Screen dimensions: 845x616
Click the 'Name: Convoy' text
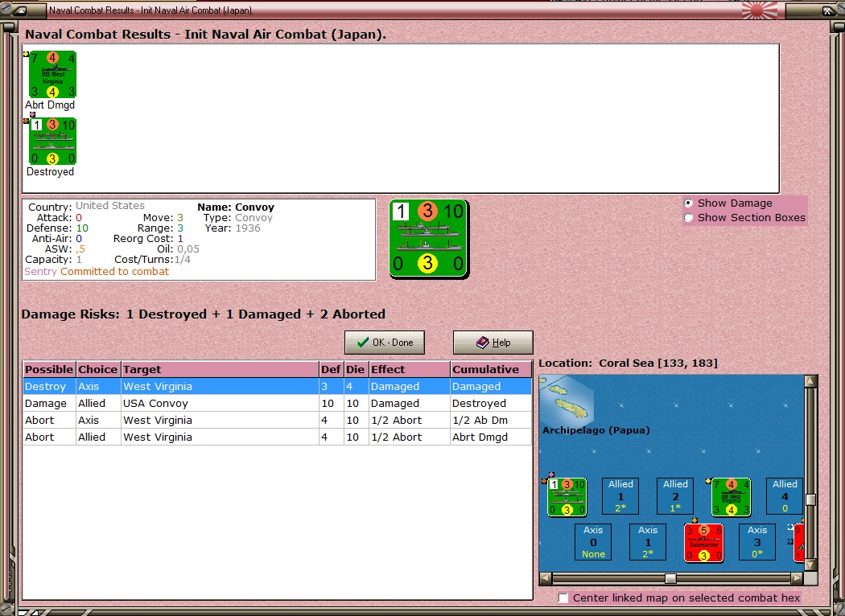[x=236, y=207]
